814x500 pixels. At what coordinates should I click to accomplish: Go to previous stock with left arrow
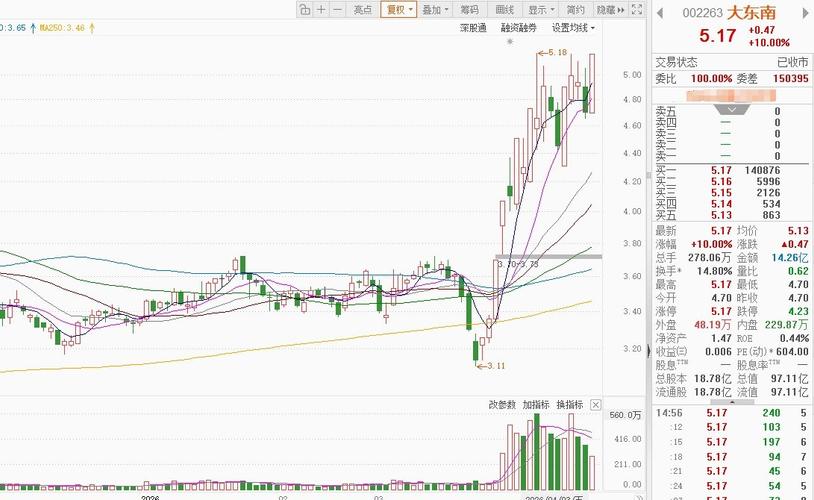click(x=660, y=13)
